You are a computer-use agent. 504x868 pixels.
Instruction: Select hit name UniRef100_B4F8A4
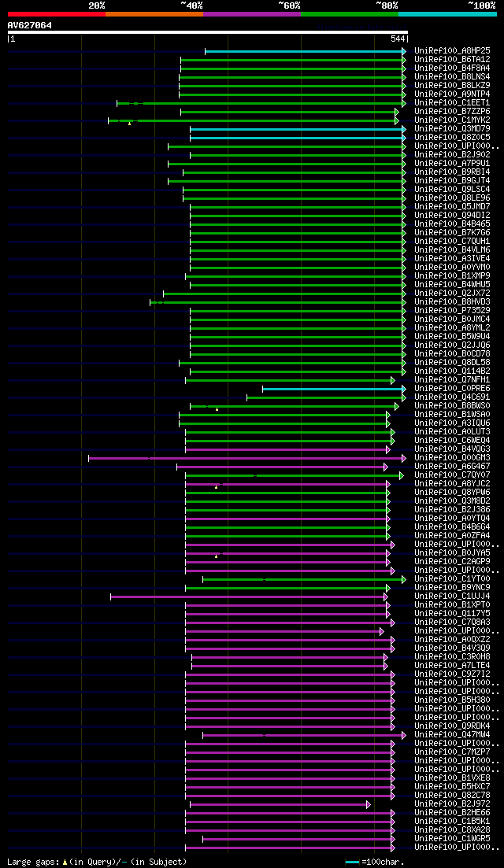tap(452, 68)
